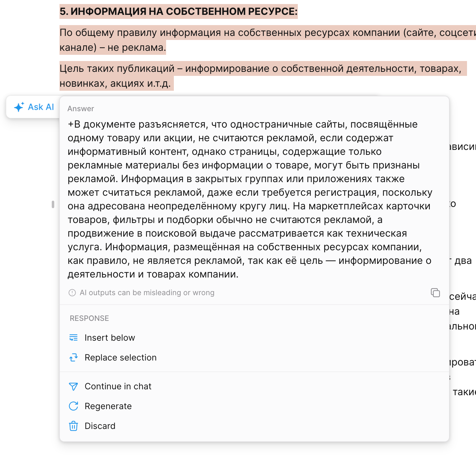Click the paragraph starting 'Цель таких публикаций'

click(x=248, y=68)
